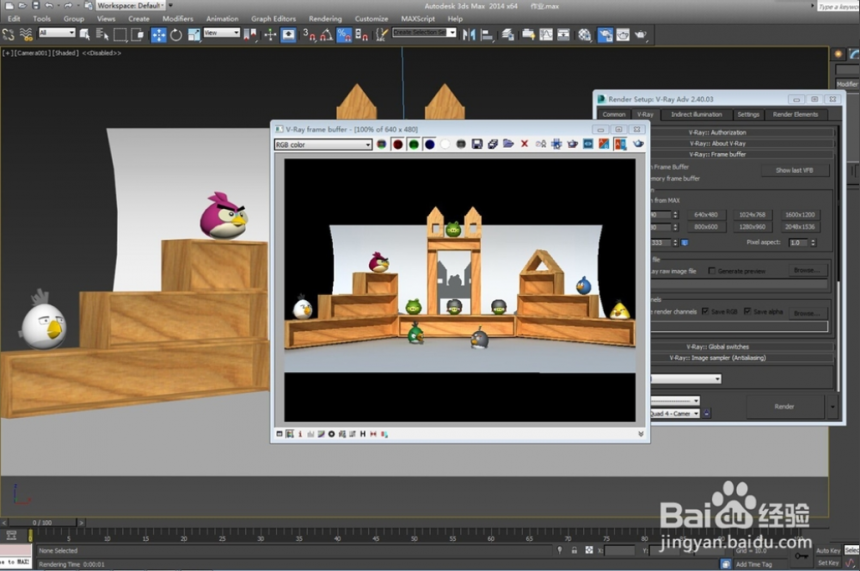Screen dimensions: 860x571
Task: Click the Select and Link tool
Action: (x=8, y=35)
